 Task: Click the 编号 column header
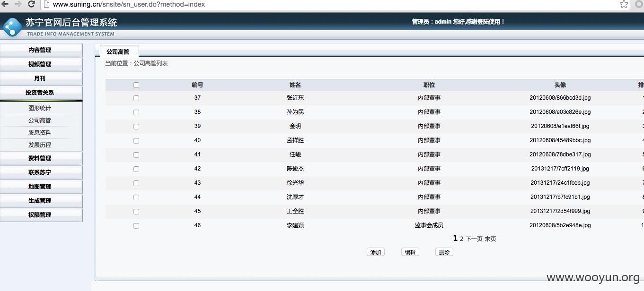coord(197,85)
